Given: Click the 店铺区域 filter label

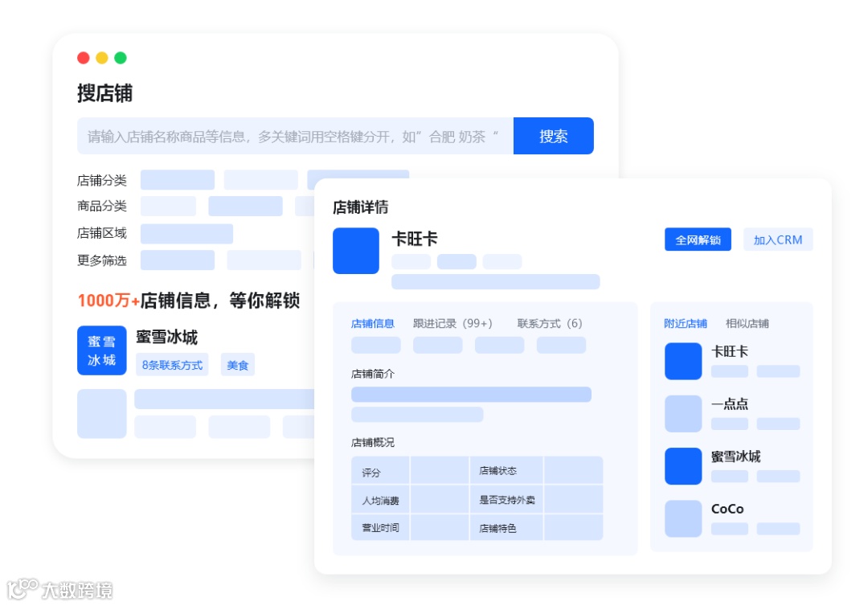Looking at the screenshot, I should [x=102, y=233].
